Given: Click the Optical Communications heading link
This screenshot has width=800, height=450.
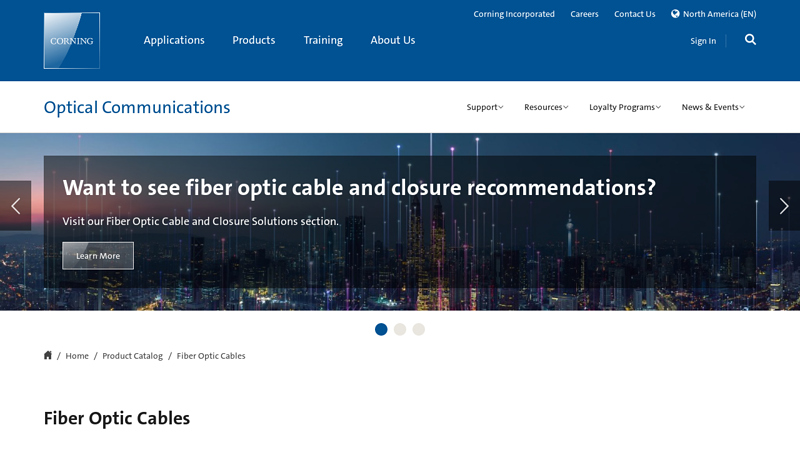Looking at the screenshot, I should 137,108.
